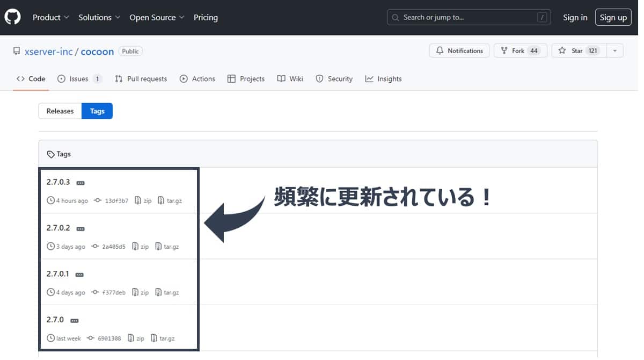Go to the Actions tab
This screenshot has height=360, width=644.
click(x=197, y=78)
